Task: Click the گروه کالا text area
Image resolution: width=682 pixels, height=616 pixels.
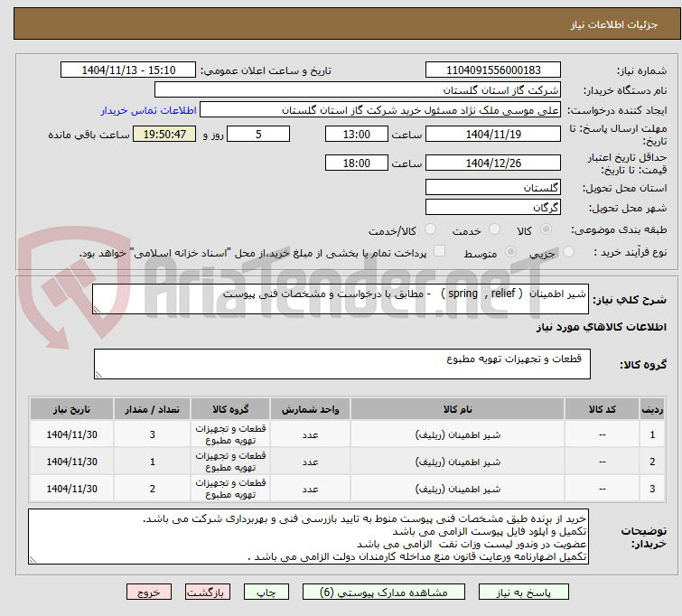Action: (x=341, y=364)
